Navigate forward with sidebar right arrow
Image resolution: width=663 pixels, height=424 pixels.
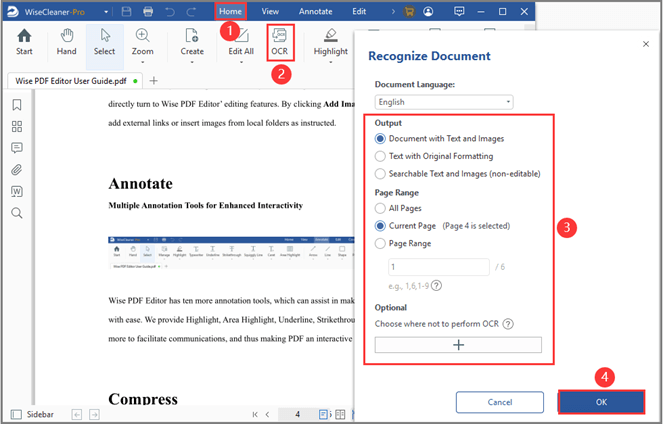pos(94,415)
